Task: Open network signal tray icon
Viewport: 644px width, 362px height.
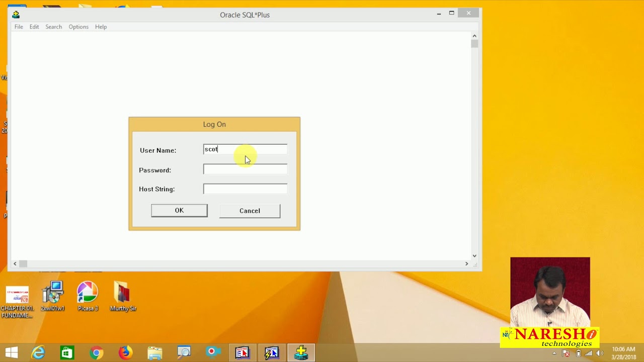Action: pos(589,353)
